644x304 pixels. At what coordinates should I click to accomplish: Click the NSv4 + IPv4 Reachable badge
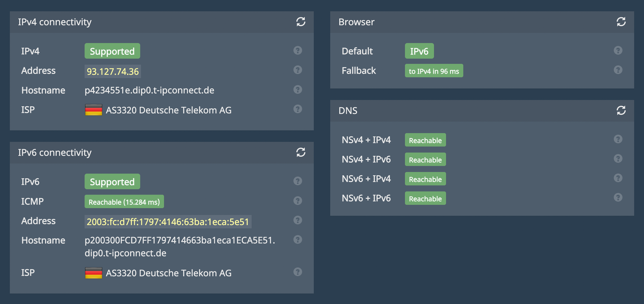425,140
